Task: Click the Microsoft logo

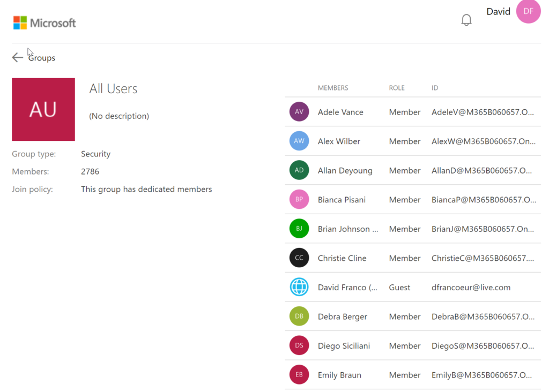Action: [44, 22]
